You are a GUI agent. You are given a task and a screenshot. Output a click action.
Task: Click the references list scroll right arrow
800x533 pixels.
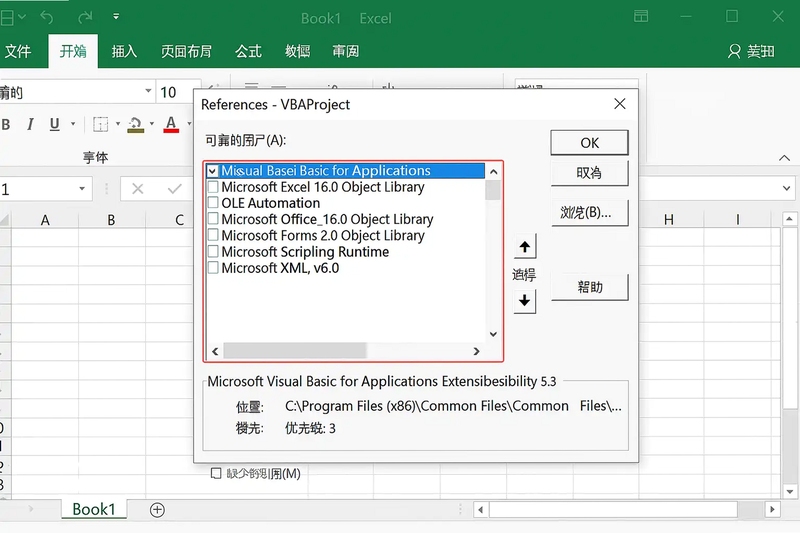pos(476,351)
